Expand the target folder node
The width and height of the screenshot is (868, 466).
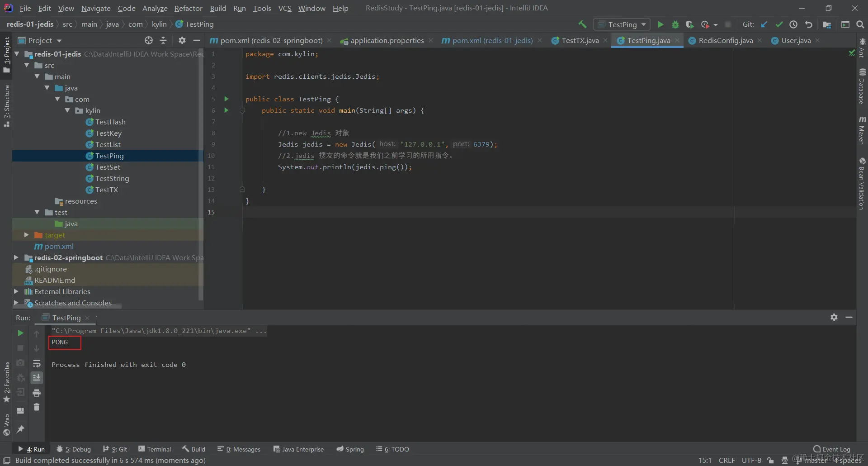pyautogui.click(x=27, y=235)
